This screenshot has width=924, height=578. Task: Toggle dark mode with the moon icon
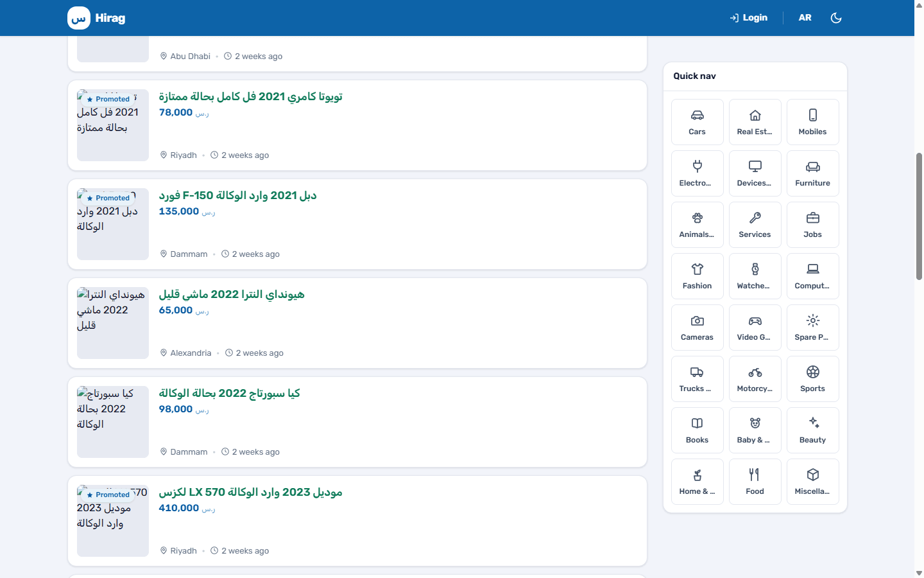click(836, 18)
